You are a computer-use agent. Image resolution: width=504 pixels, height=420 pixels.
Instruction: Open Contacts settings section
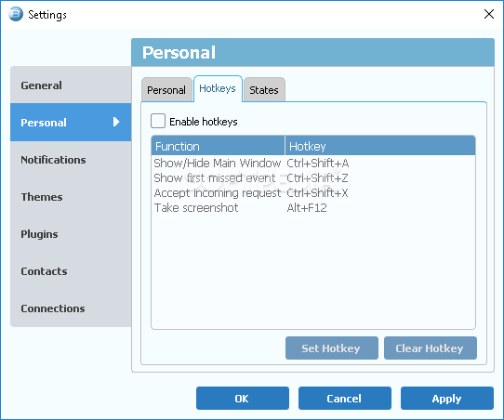pos(71,271)
